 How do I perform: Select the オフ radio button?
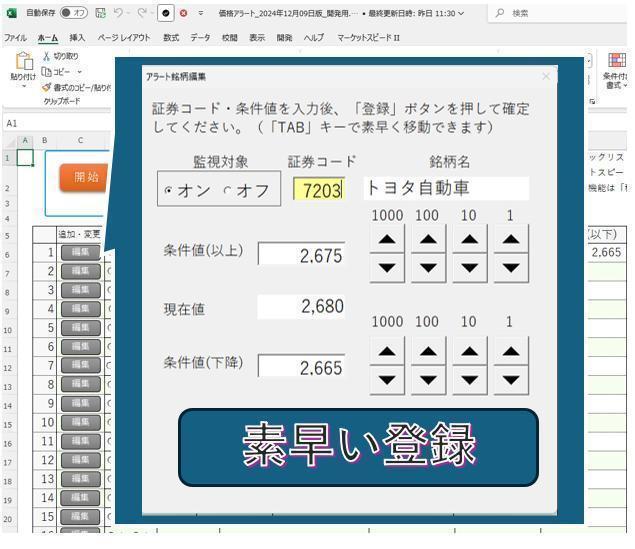point(227,190)
